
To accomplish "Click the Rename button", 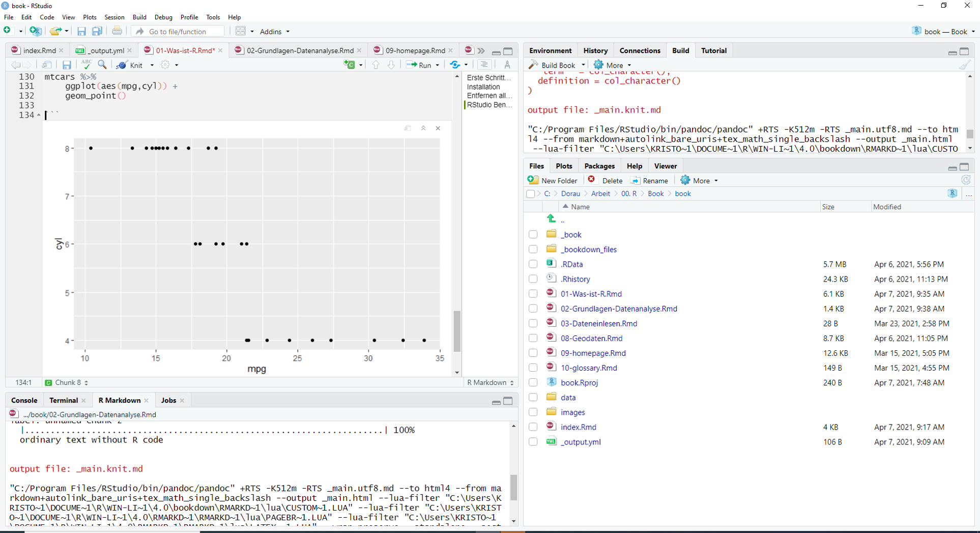I will (649, 180).
